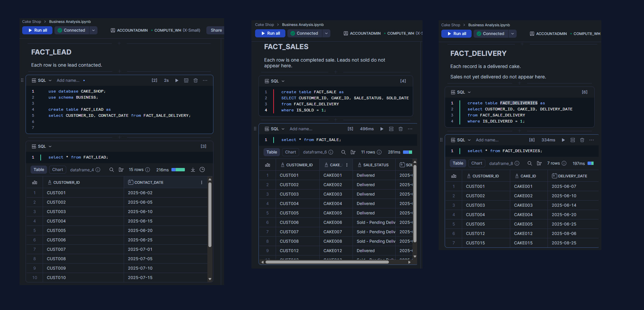Download the dataframe_4 results
644x310 pixels.
pos(193,170)
